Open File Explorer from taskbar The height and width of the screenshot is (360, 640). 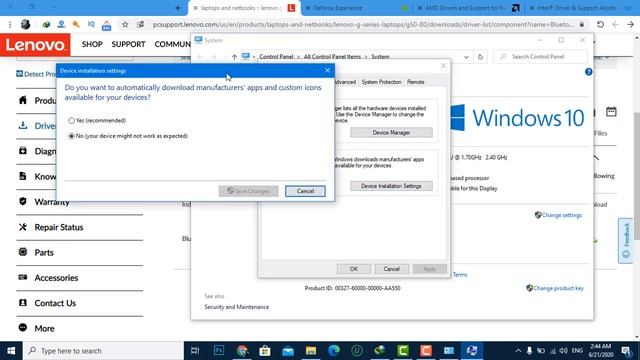[311, 351]
